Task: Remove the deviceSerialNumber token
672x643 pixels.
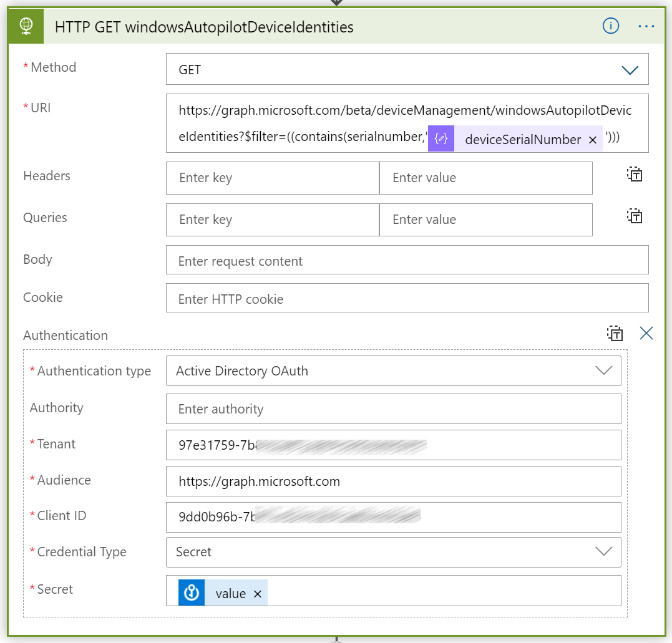Action: click(x=592, y=140)
